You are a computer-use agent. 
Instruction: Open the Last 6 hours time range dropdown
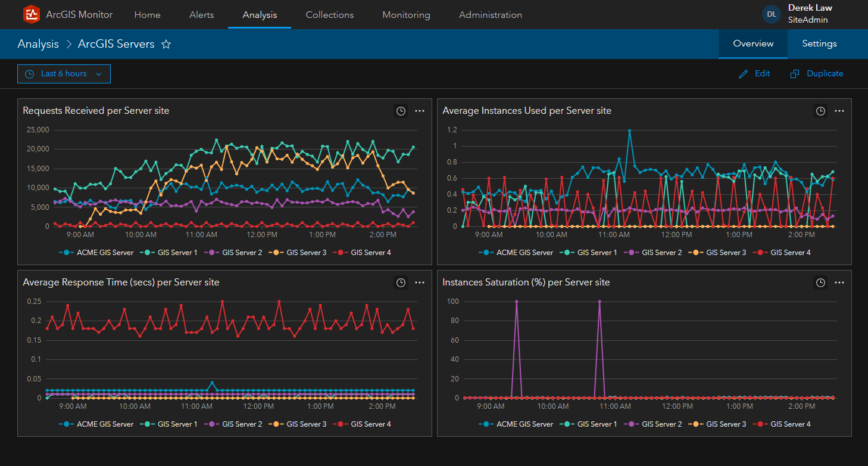tap(64, 74)
